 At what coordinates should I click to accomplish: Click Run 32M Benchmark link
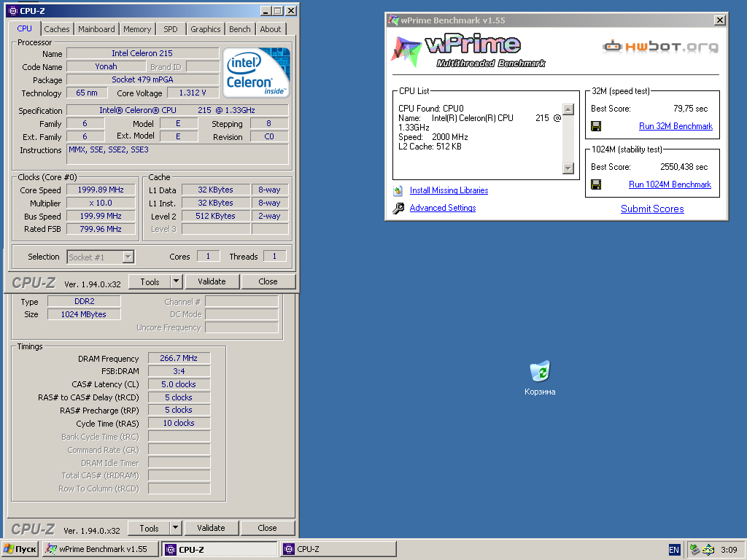click(676, 126)
